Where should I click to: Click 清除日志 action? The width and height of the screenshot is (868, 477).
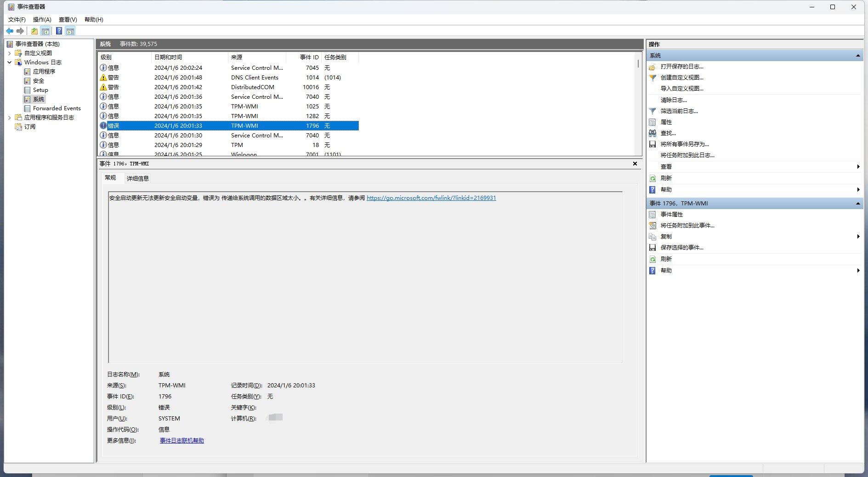click(674, 100)
